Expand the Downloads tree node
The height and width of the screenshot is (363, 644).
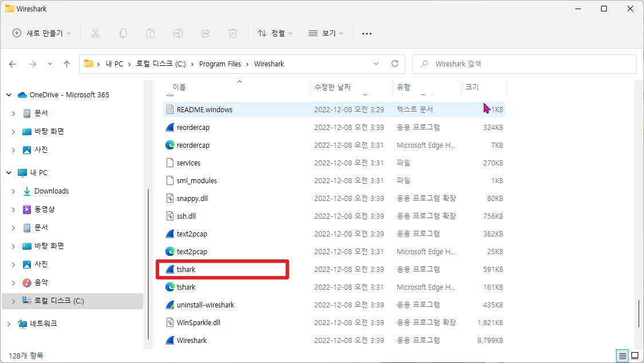point(14,191)
